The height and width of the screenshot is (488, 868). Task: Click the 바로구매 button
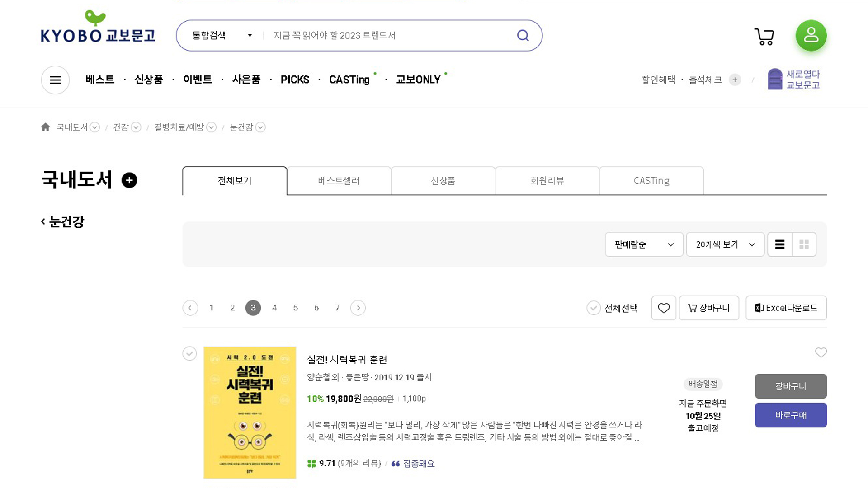click(x=791, y=415)
